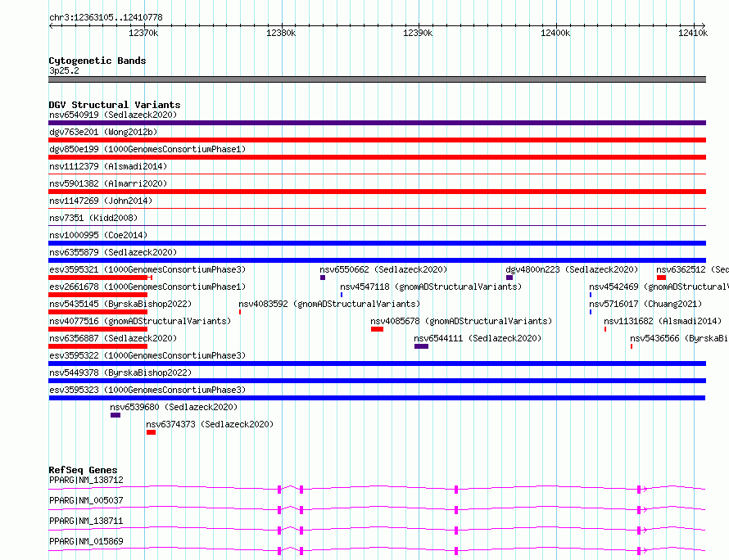Click nsv6356887 (Sedlazeck2020) label

pos(113,338)
